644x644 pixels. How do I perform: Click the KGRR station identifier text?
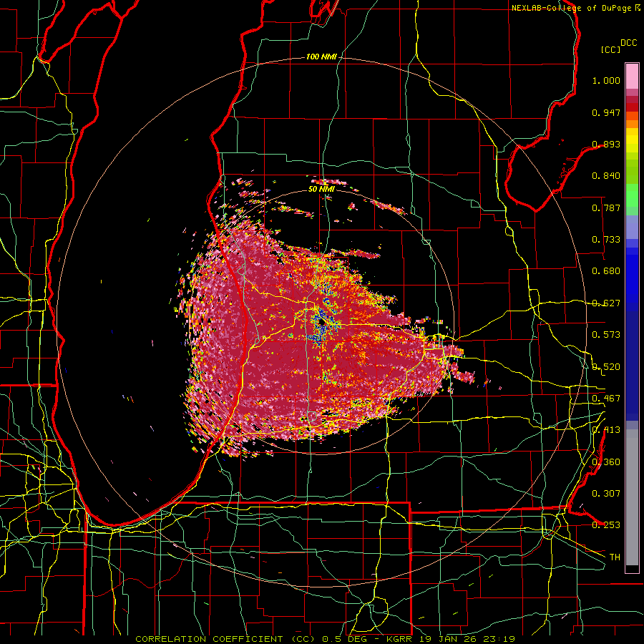[401, 639]
